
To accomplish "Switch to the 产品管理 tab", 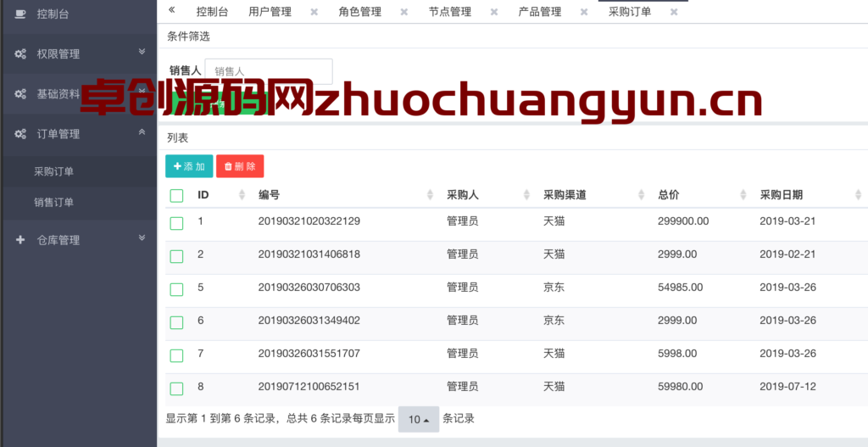I will pos(540,12).
